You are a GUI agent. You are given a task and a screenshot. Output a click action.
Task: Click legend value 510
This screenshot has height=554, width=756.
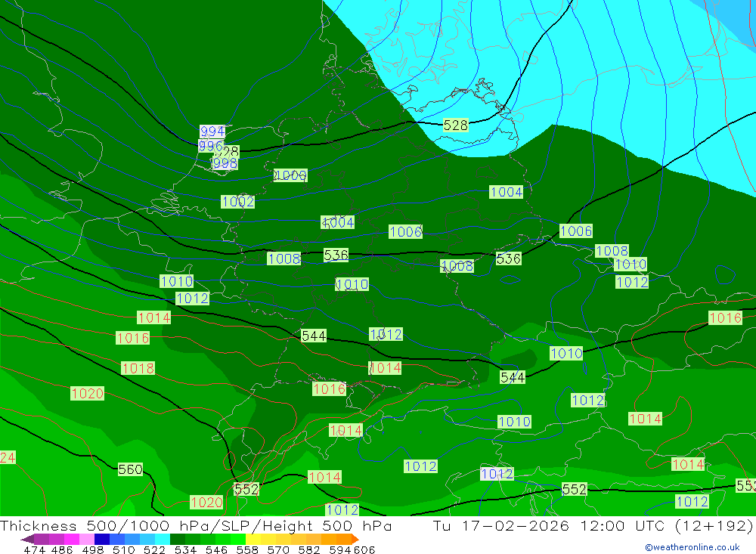pyautogui.click(x=124, y=549)
